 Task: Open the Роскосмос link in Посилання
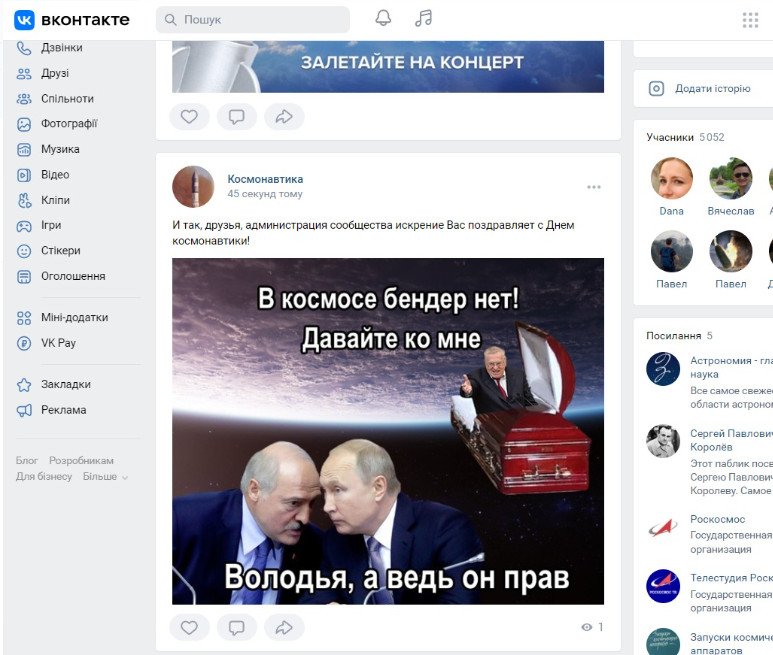tap(717, 519)
